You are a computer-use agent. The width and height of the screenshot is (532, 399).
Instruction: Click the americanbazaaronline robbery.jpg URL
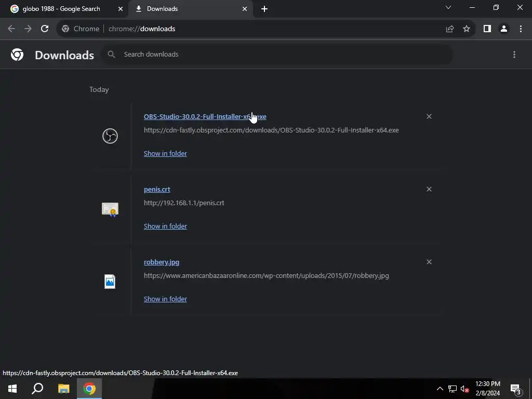(267, 276)
